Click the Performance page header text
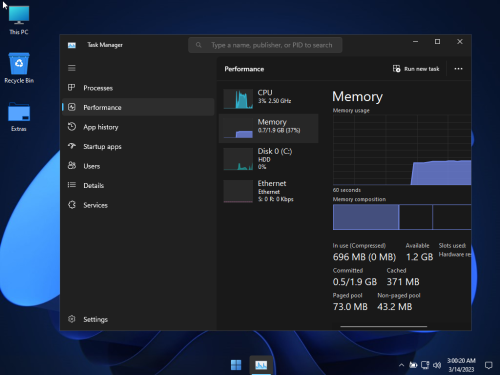The width and height of the screenshot is (500, 375). coord(244,69)
